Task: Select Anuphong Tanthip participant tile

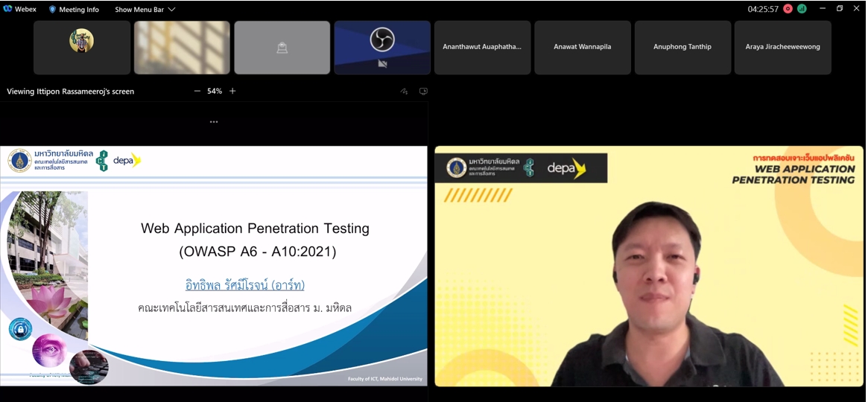Action: [682, 47]
